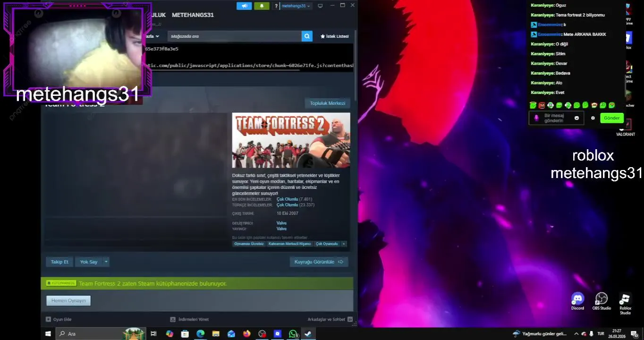Click Oyun Ekle at bottom of Steam
The height and width of the screenshot is (340, 644).
[x=59, y=319]
